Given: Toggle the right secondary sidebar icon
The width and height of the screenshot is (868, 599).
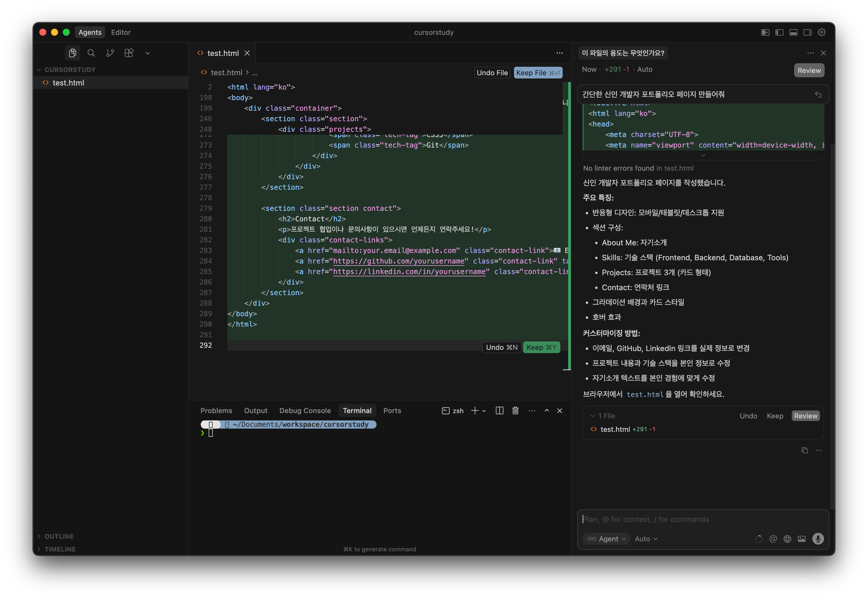Looking at the screenshot, I should 807,32.
